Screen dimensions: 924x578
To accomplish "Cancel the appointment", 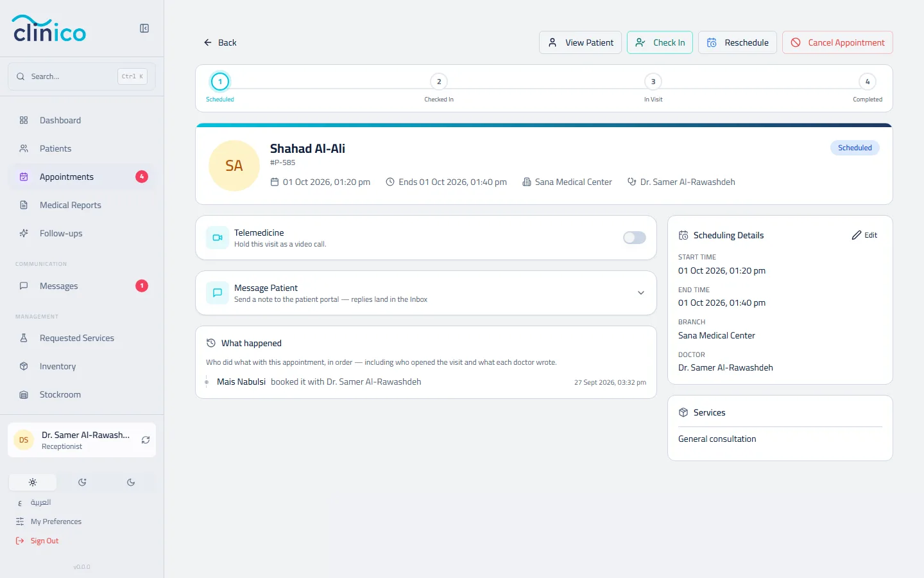I will pos(837,42).
